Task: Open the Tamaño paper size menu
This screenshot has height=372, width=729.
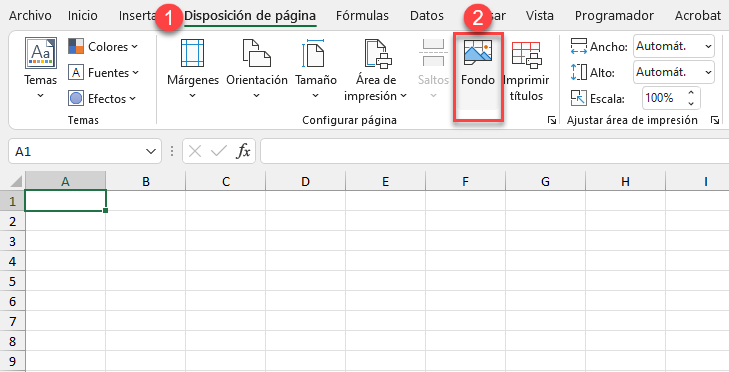Action: point(316,68)
